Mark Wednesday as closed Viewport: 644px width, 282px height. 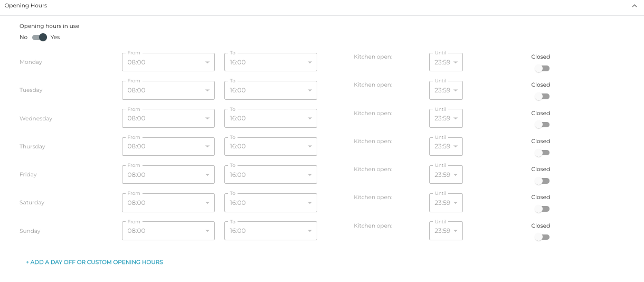[542, 125]
